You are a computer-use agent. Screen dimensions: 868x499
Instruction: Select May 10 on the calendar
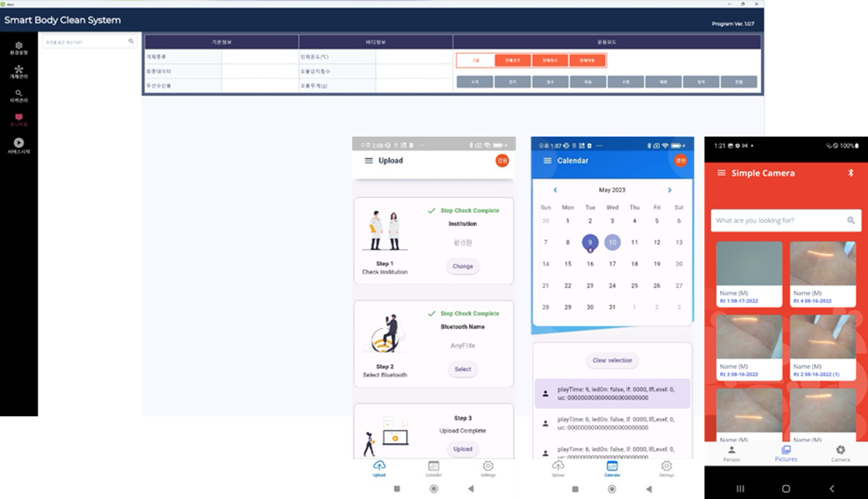pyautogui.click(x=612, y=242)
